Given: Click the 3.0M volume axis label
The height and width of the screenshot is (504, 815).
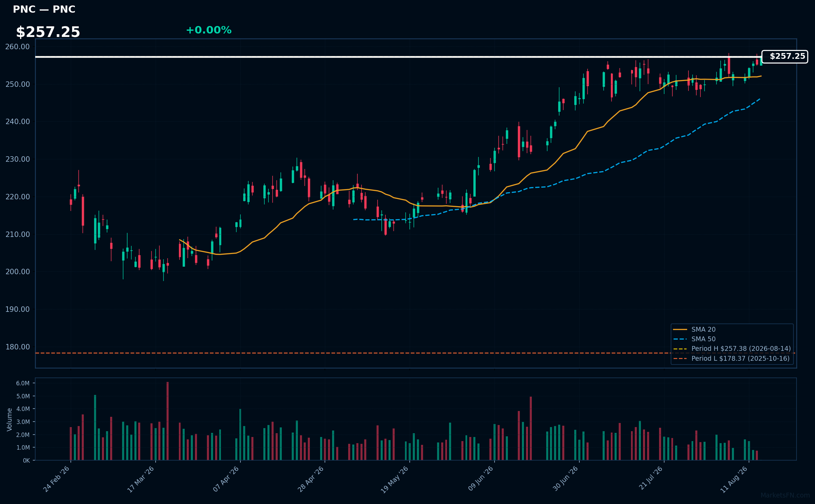Looking at the screenshot, I should click(x=23, y=422).
